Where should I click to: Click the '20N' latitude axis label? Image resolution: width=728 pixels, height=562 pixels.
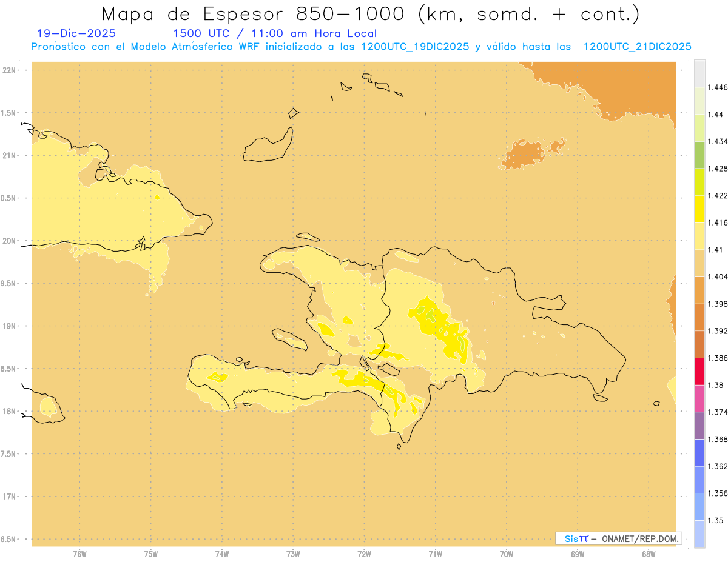(9, 241)
